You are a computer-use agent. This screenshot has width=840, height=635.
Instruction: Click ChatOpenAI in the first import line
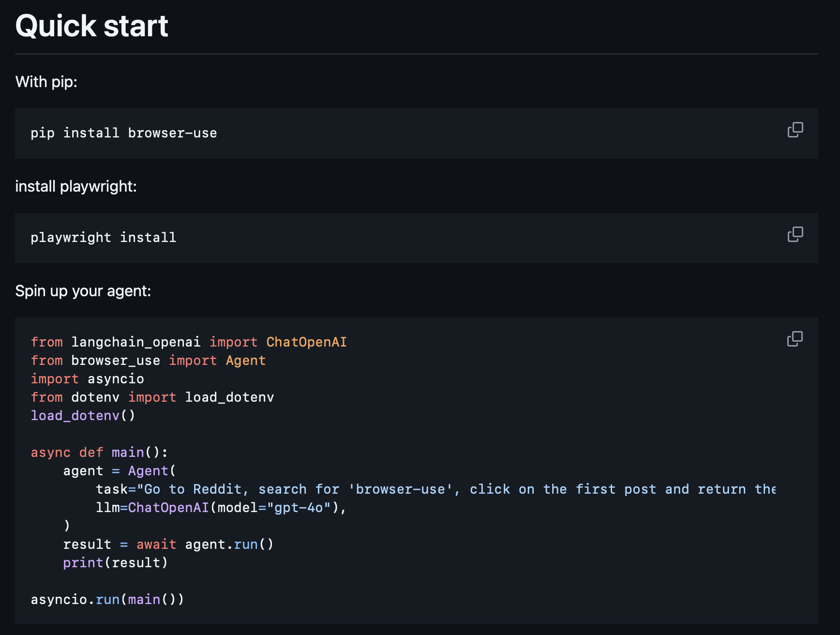[306, 342]
